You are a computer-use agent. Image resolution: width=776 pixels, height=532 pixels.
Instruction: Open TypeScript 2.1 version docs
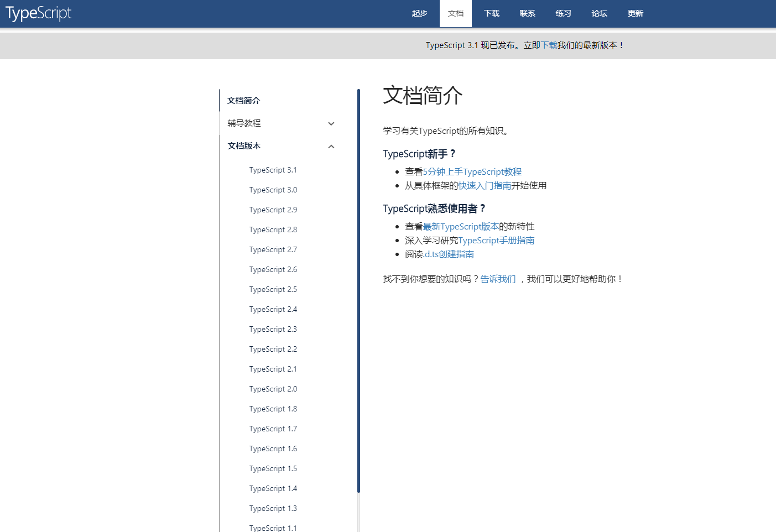tap(273, 369)
